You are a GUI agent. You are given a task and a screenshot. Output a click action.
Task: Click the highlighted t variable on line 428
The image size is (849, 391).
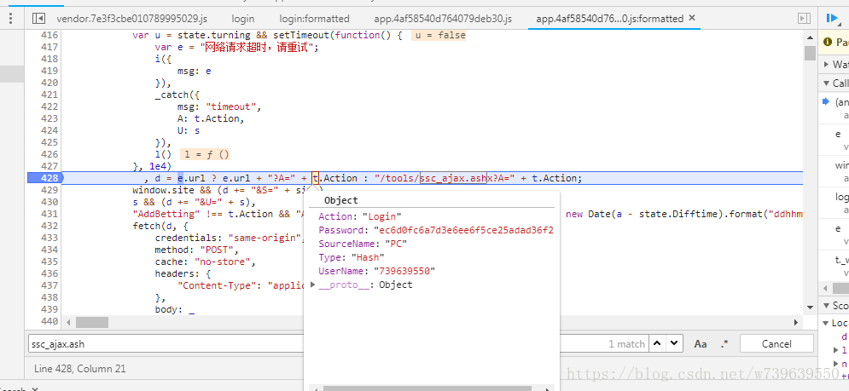pyautogui.click(x=315, y=178)
